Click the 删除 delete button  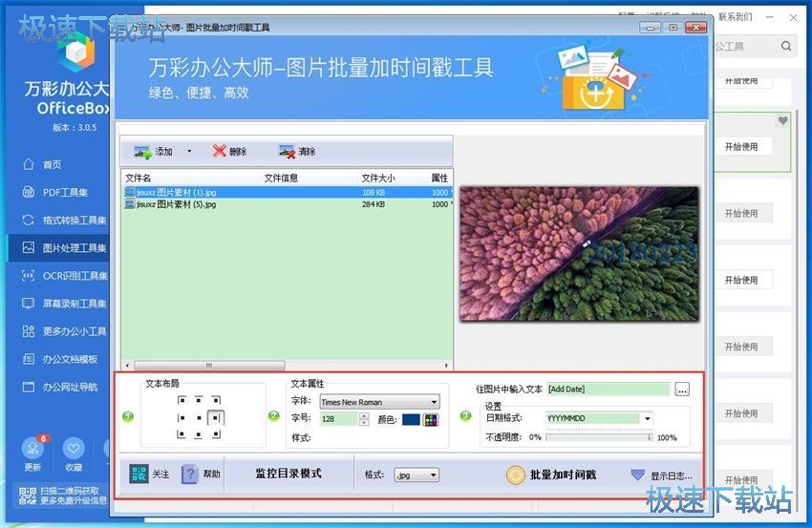(x=229, y=151)
